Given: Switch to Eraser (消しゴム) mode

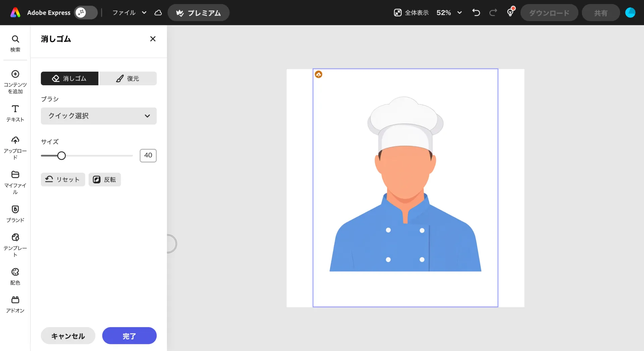Looking at the screenshot, I should 70,79.
